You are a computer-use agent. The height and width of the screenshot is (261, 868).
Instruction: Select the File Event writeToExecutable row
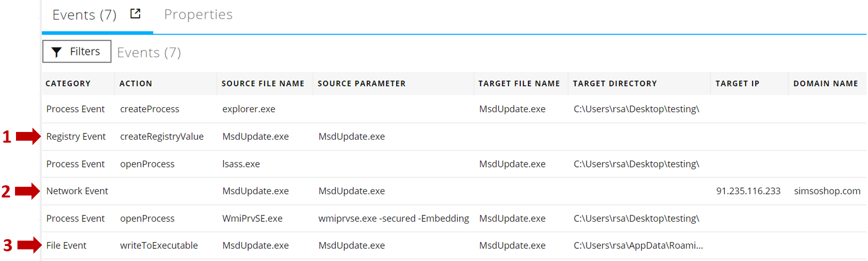tap(66, 245)
